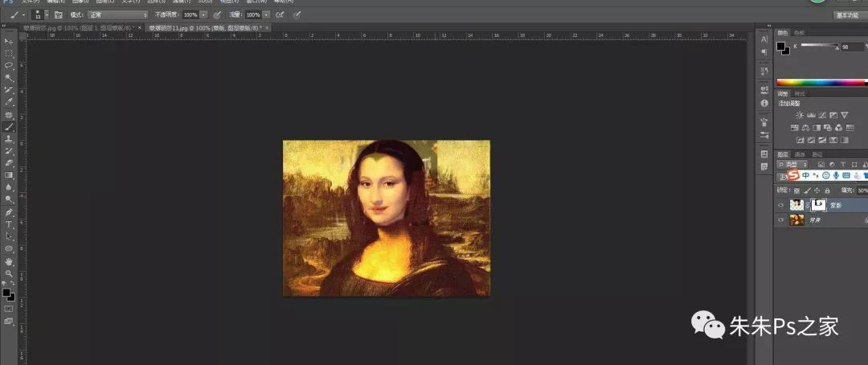The image size is (868, 365).
Task: Select the Move tool
Action: click(9, 42)
